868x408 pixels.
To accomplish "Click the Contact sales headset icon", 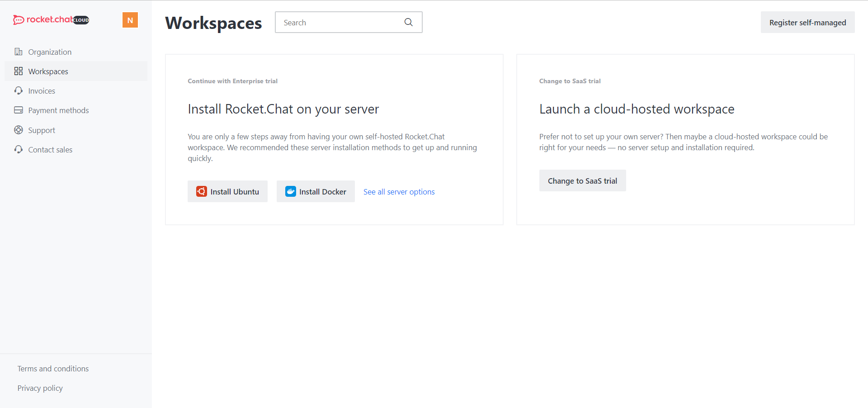I will tap(19, 149).
